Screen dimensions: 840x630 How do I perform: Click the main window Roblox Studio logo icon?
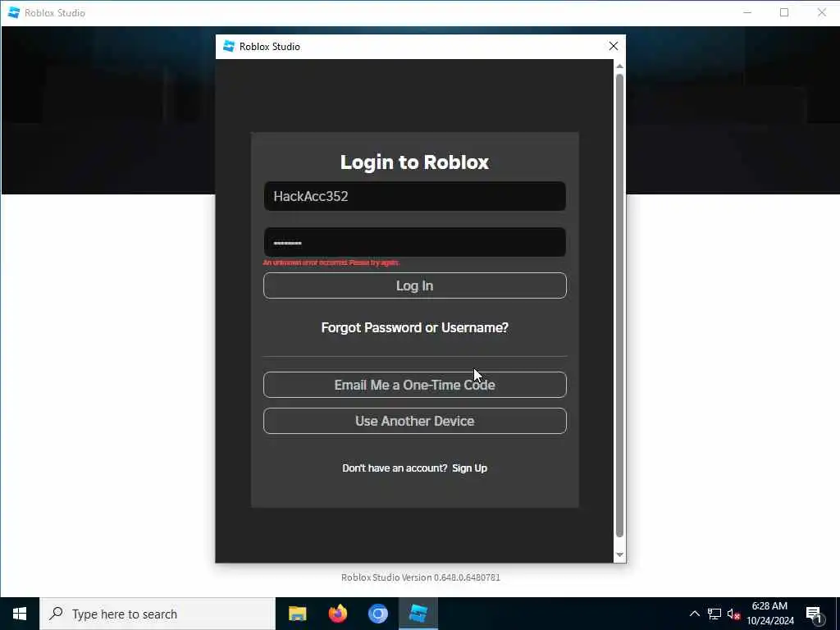click(14, 12)
